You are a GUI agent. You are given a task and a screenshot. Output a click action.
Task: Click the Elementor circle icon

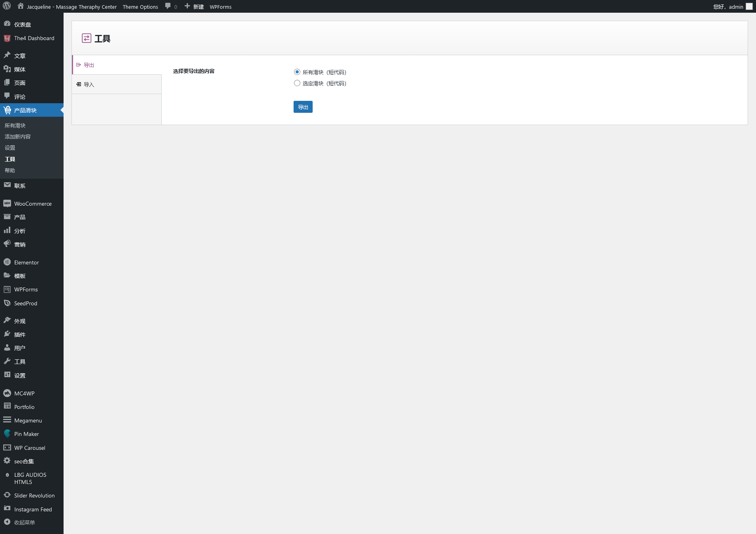[x=7, y=262]
